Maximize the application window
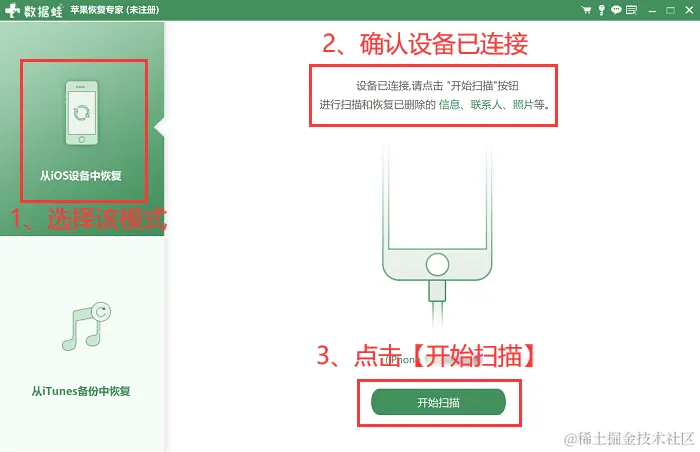 pyautogui.click(x=671, y=10)
